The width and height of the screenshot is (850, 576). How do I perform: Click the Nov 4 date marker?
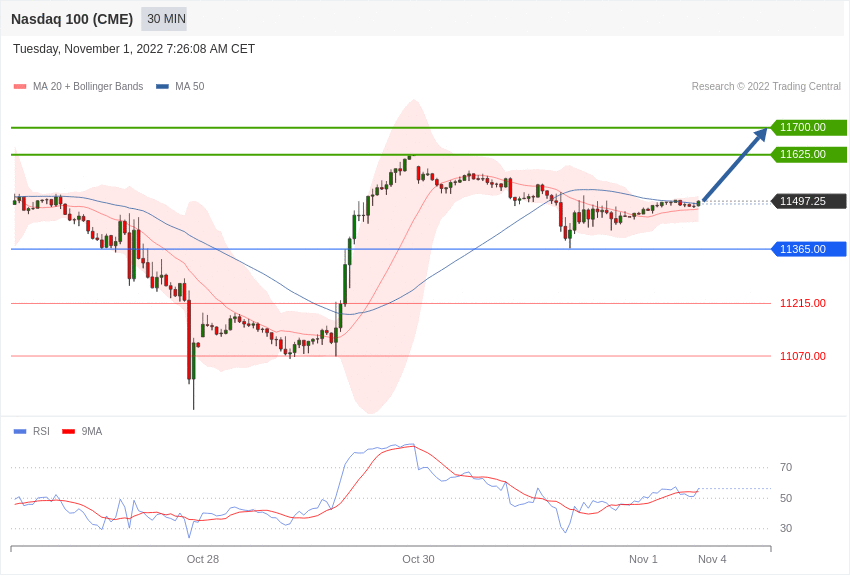pyautogui.click(x=712, y=559)
